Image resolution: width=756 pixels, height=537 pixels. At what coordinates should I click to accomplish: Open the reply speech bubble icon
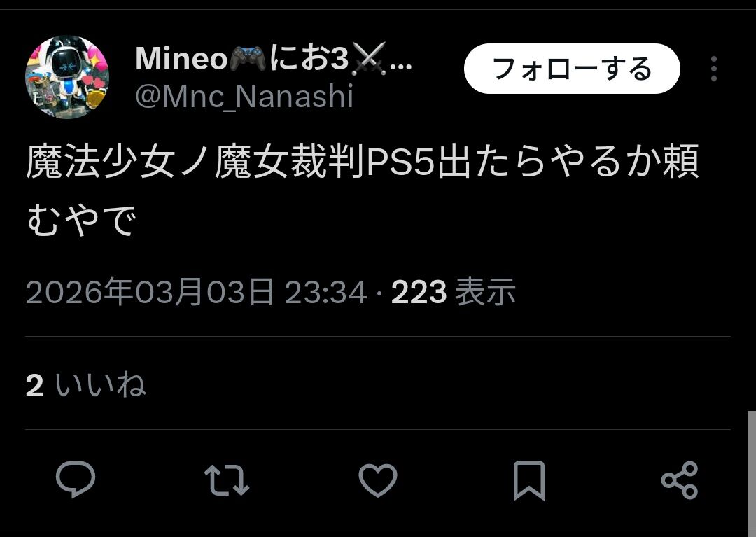coord(75,480)
